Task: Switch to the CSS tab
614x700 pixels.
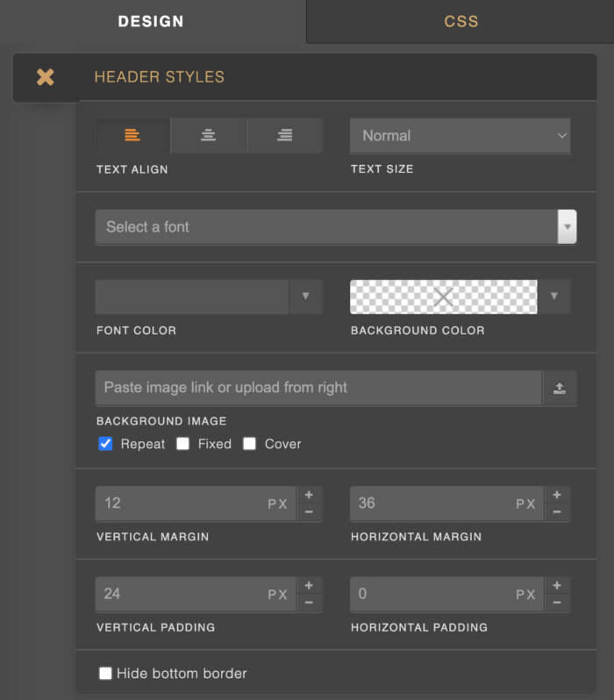Action: click(x=460, y=21)
